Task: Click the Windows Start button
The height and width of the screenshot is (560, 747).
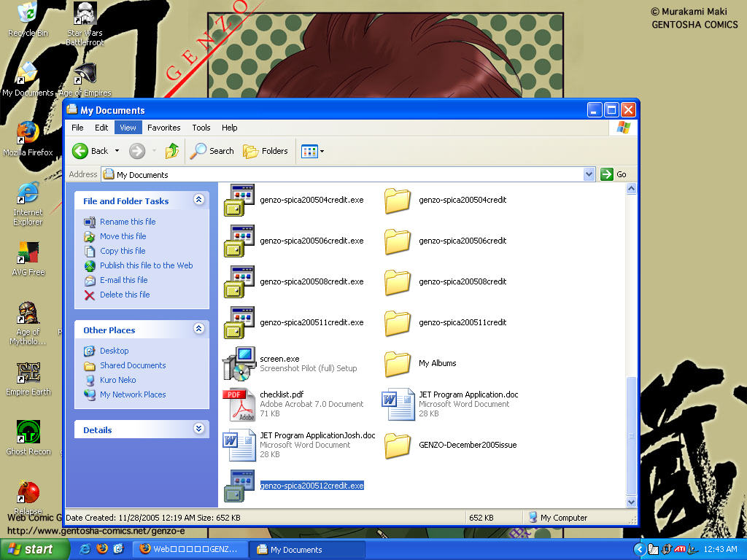Action: coord(31,549)
